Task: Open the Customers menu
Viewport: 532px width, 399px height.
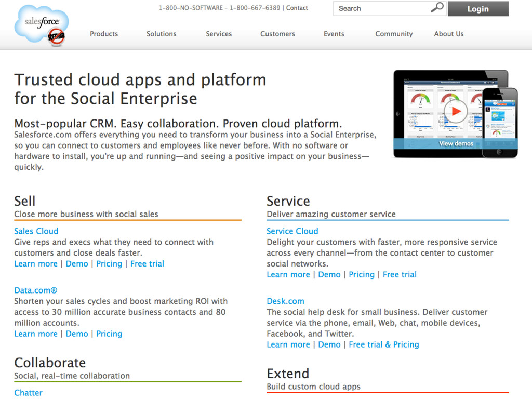Action: tap(277, 34)
